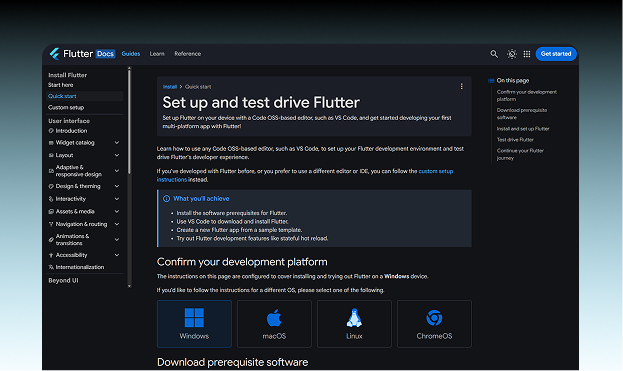The image size is (623, 371).
Task: Expand the Animations & transitions chevron
Action: click(x=117, y=240)
